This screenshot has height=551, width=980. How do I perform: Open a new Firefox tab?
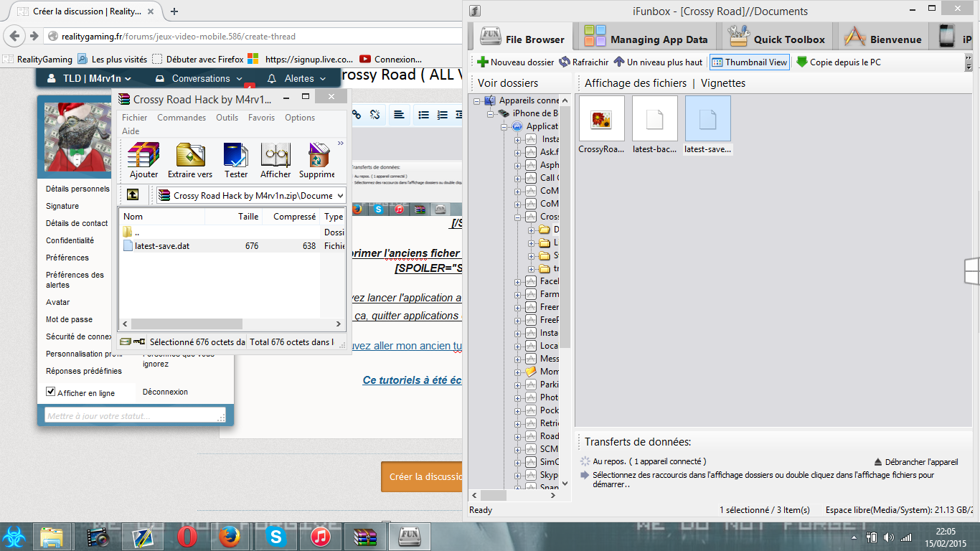tap(174, 11)
